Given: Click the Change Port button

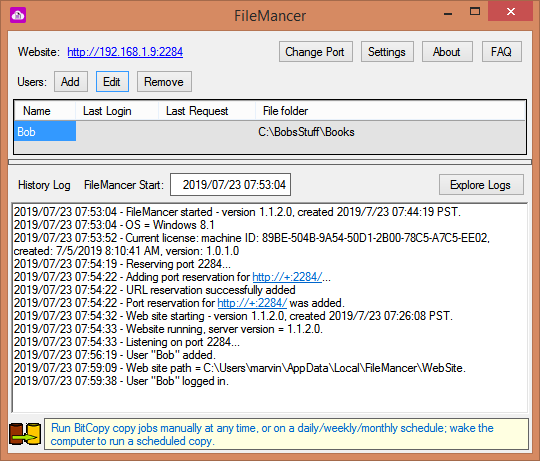Looking at the screenshot, I should point(316,52).
